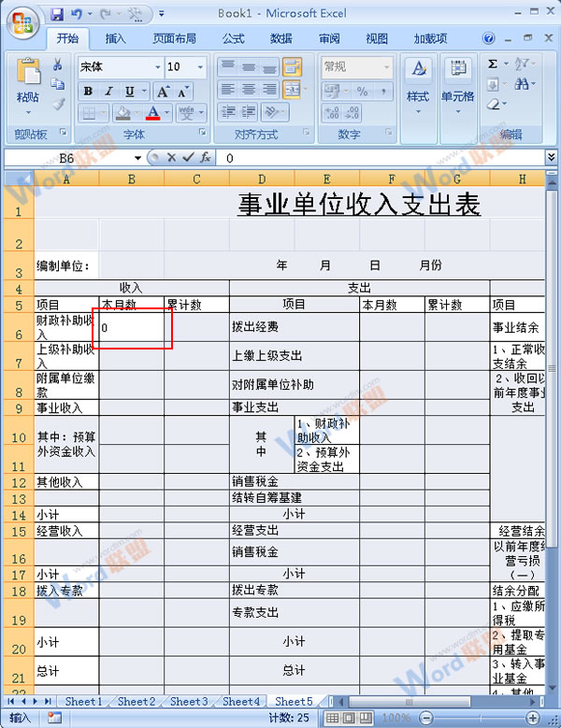This screenshot has width=561, height=728.
Task: Open the font size dropdown
Action: 200,67
